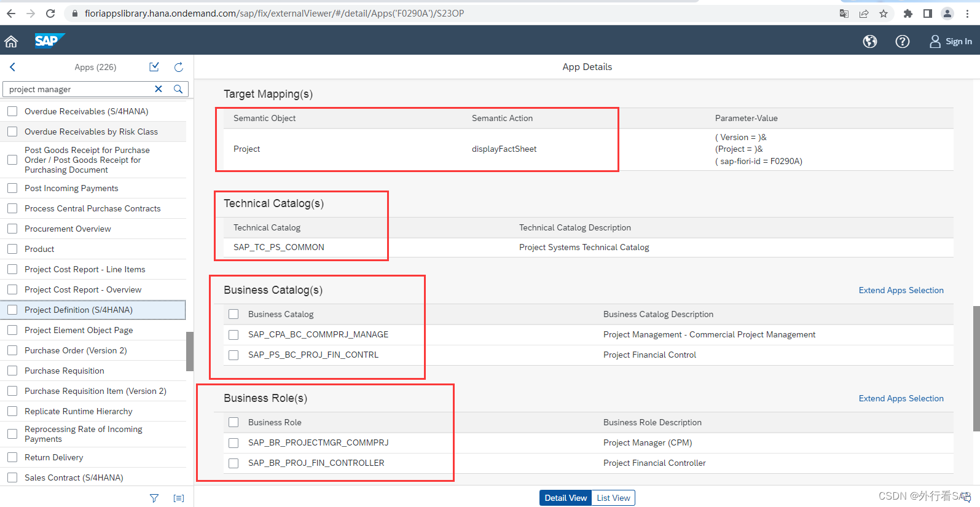980x507 pixels.
Task: Check SAP_CPA_BC_COMMPRJ_MANAGE catalog checkbox
Action: point(233,335)
